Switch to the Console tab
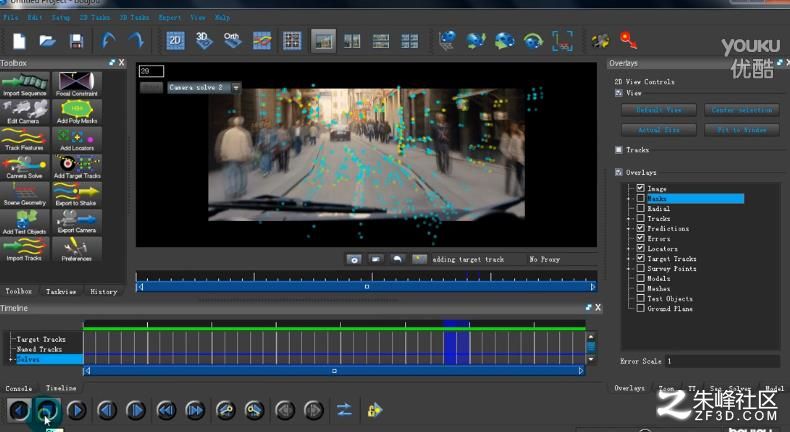The width and height of the screenshot is (790, 432). 19,388
